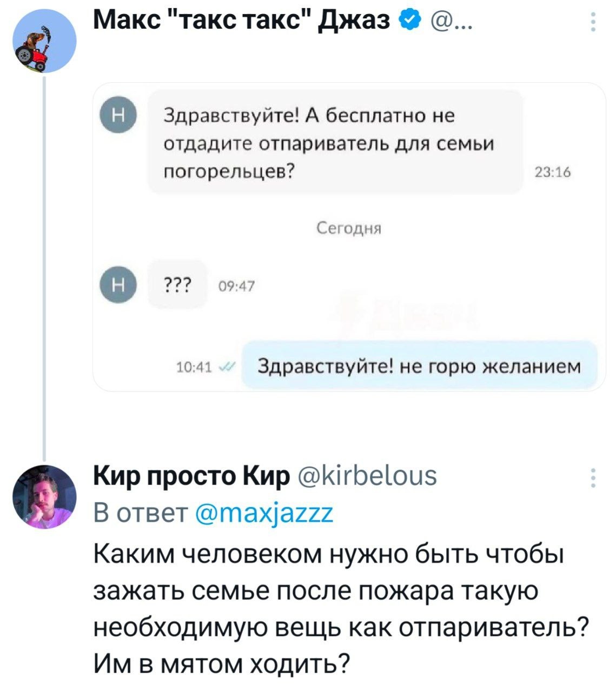Screen dimensions: 616x691
Task: Click the 09:47 message timestamp
Action: click(236, 286)
